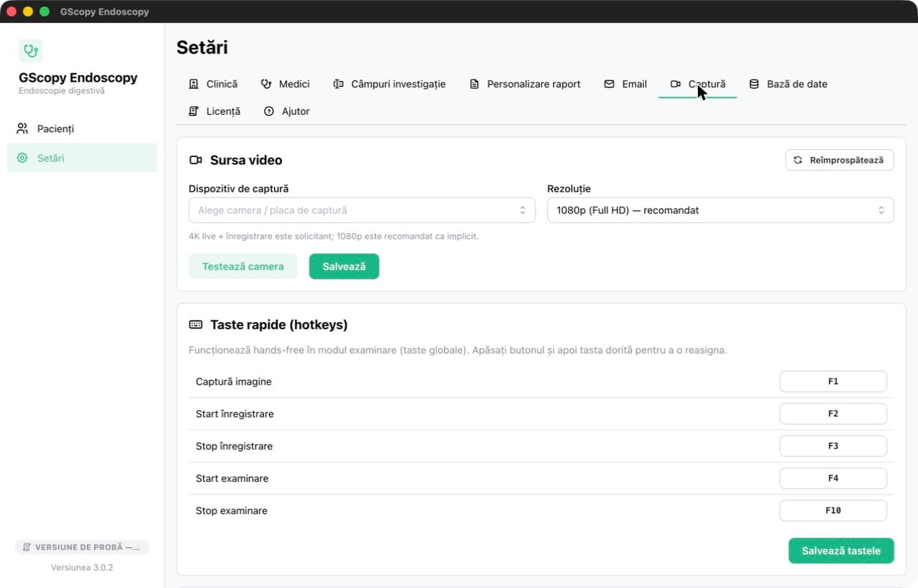The image size is (918, 588).
Task: Click the refresh arrows icon in Reîmprospătează
Action: click(x=798, y=160)
